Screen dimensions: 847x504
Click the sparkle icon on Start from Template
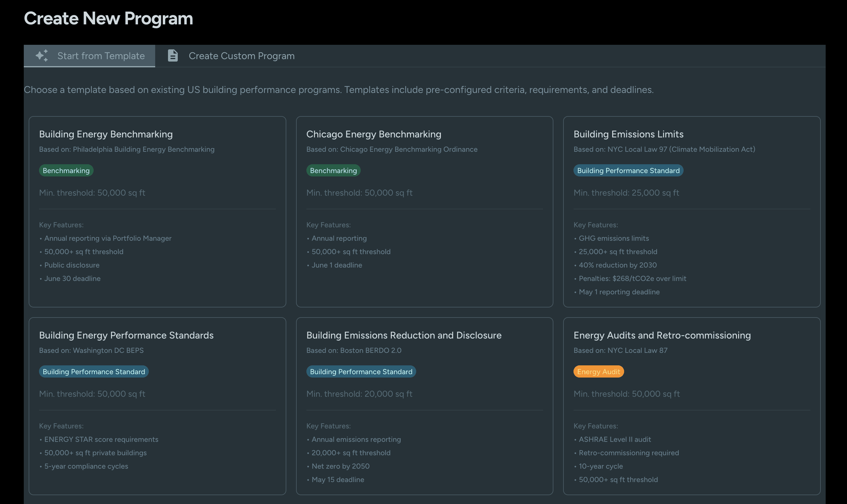pyautogui.click(x=42, y=56)
